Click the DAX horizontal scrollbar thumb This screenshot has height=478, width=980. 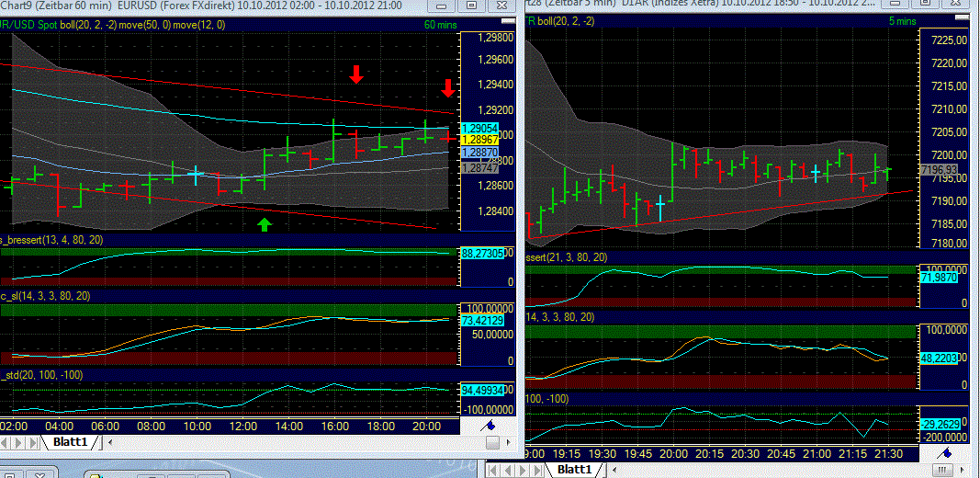[942, 470]
